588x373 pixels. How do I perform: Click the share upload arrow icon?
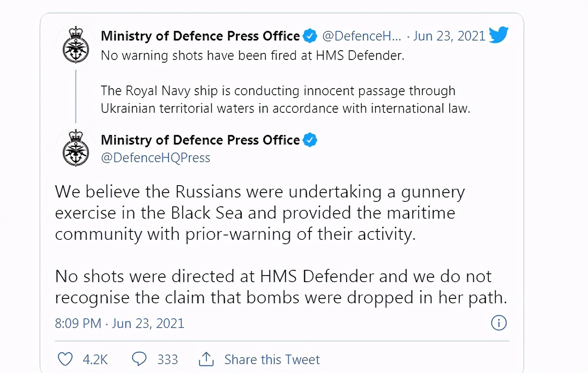click(x=206, y=359)
